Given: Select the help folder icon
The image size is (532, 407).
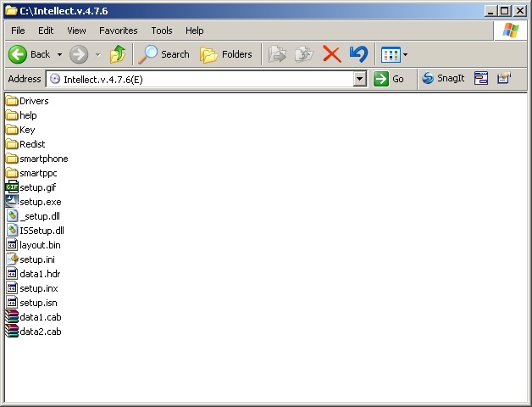Looking at the screenshot, I should (12, 115).
